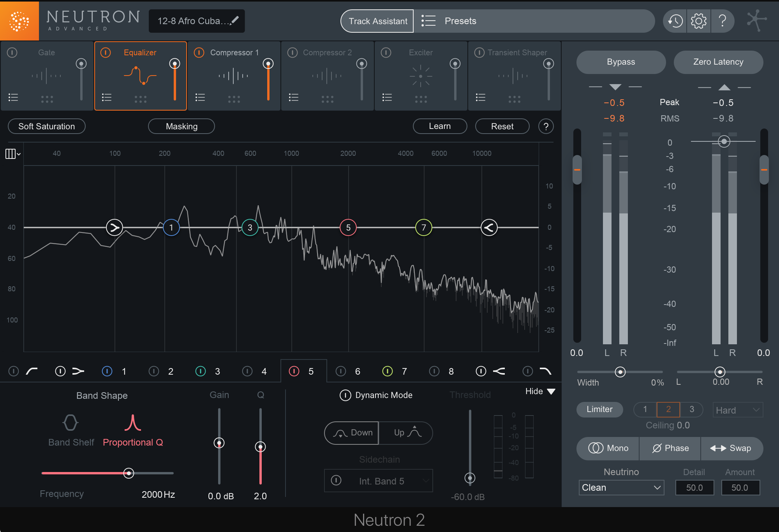The height and width of the screenshot is (532, 779).
Task: Select EQ node 7 on the graph
Action: (424, 227)
